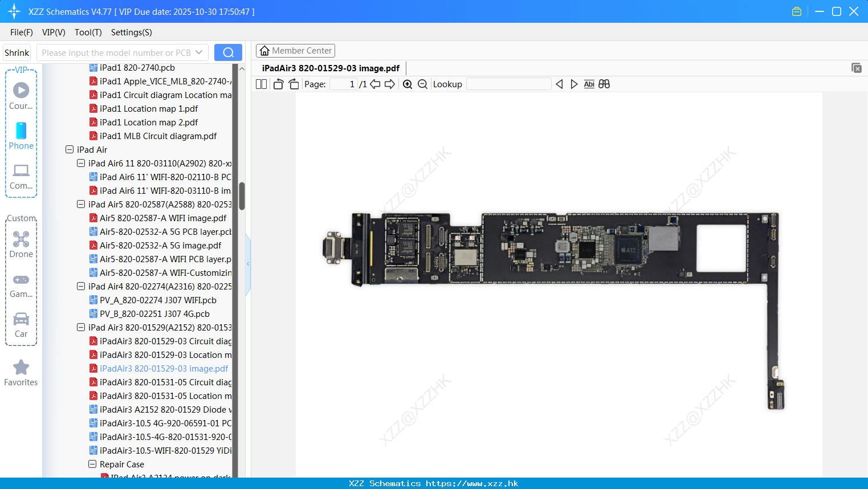Screen dimensions: 868x489
Task: Select highlighted iPadAir3 820-01529-03 image.pdf
Action: [164, 369]
